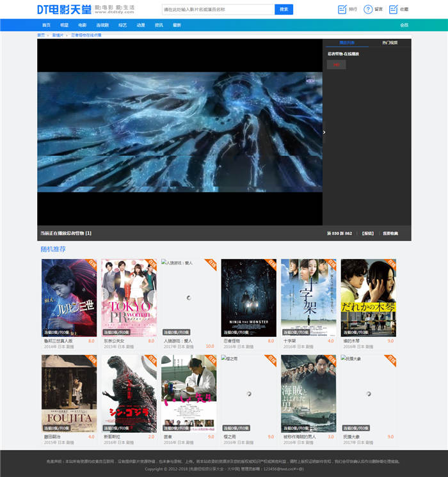
Task: Open the 抚摸大象 loading poster
Action: click(x=369, y=393)
